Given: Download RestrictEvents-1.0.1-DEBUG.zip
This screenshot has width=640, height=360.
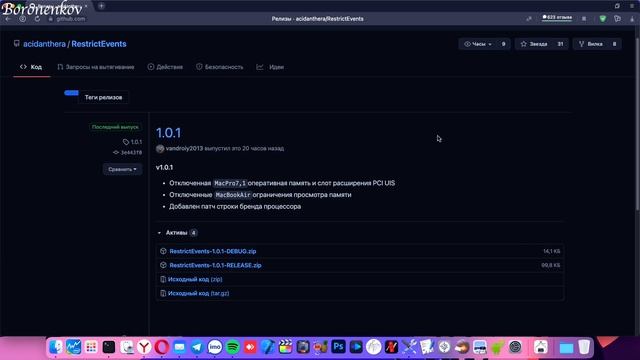Looking at the screenshot, I should (x=213, y=251).
